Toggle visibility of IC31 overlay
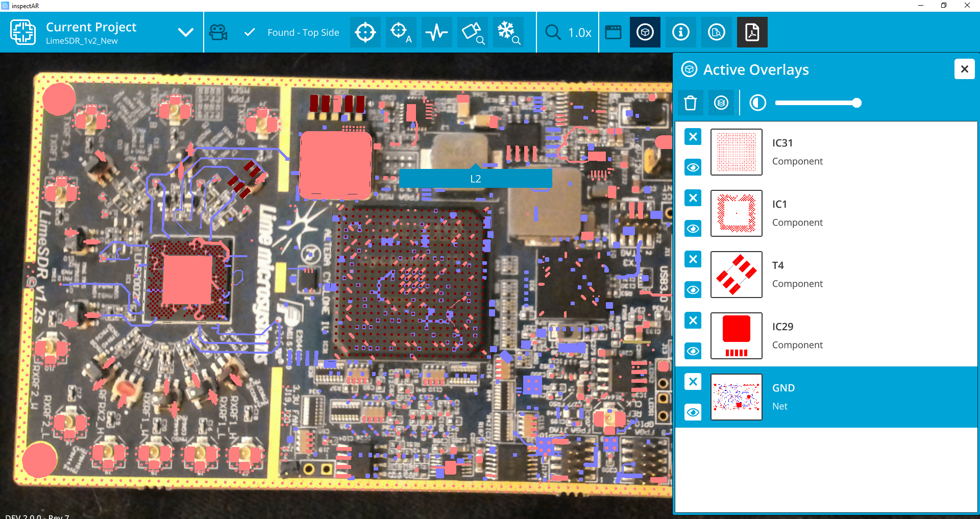The width and height of the screenshot is (980, 519). (693, 167)
